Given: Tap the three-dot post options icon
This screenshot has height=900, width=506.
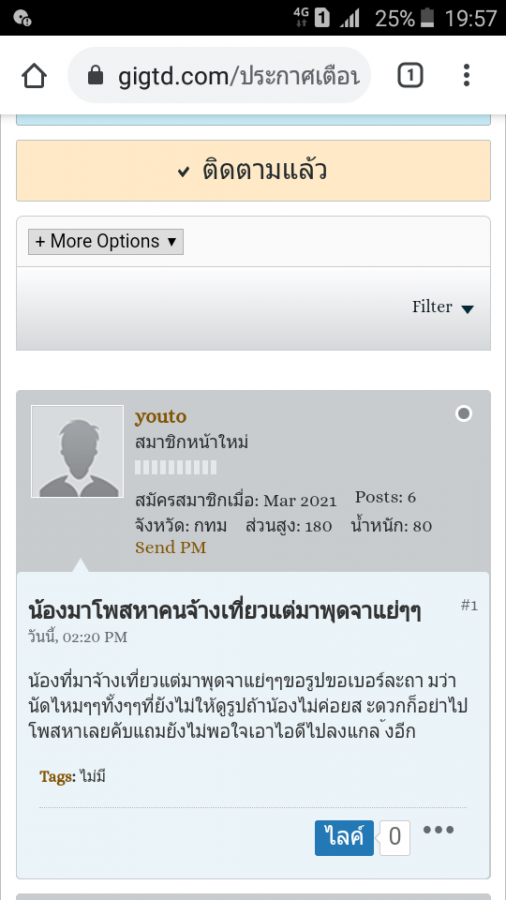Looking at the screenshot, I should (439, 829).
